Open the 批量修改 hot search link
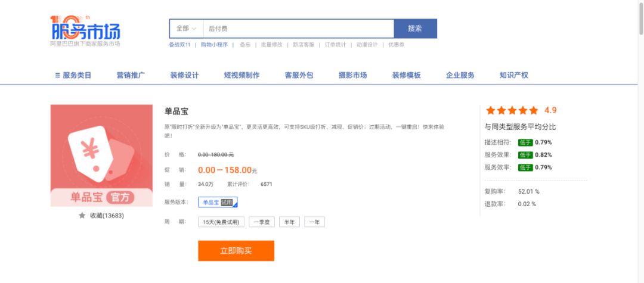 pos(271,45)
